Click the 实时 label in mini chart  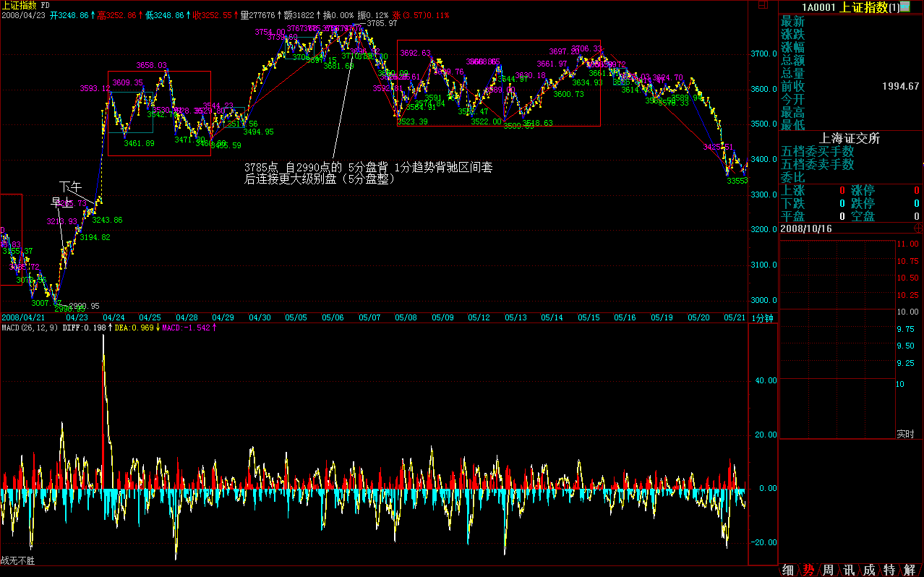[x=905, y=434]
